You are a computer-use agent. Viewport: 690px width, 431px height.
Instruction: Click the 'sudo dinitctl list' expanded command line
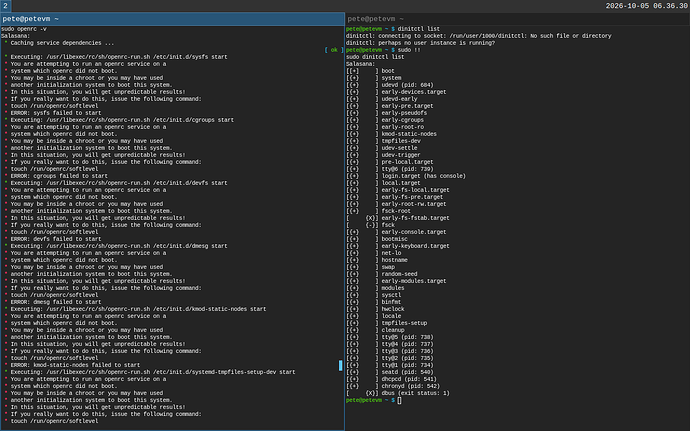point(375,57)
